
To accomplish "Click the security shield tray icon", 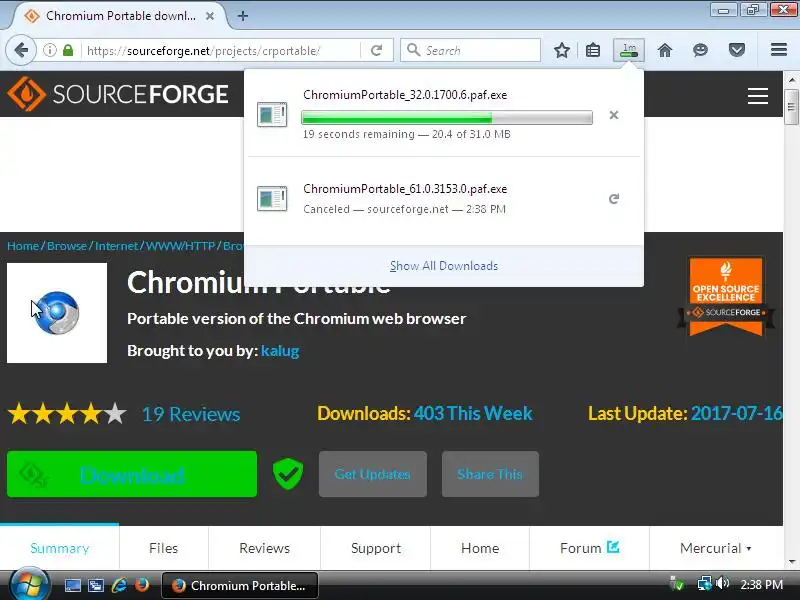I will [x=677, y=583].
